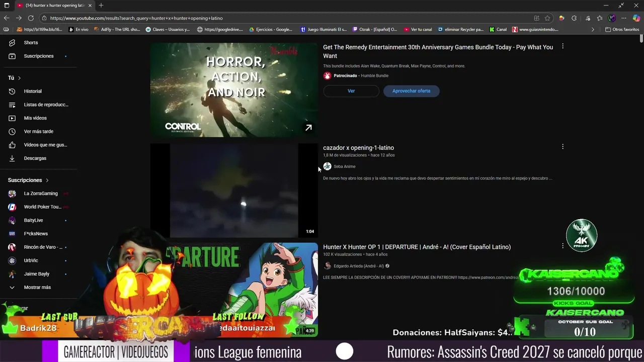The width and height of the screenshot is (644, 362).
Task: Open Rincón de Varo subscription
Action: tap(40, 247)
